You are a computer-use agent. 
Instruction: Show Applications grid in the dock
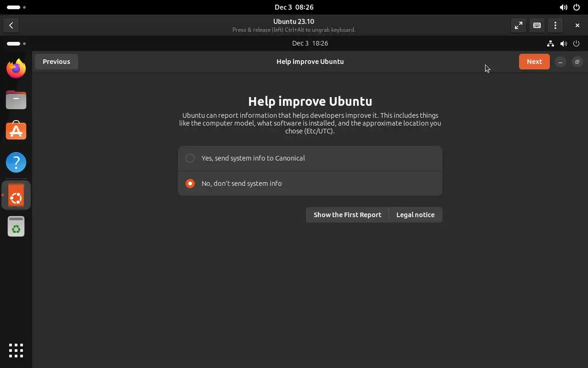coord(16,350)
